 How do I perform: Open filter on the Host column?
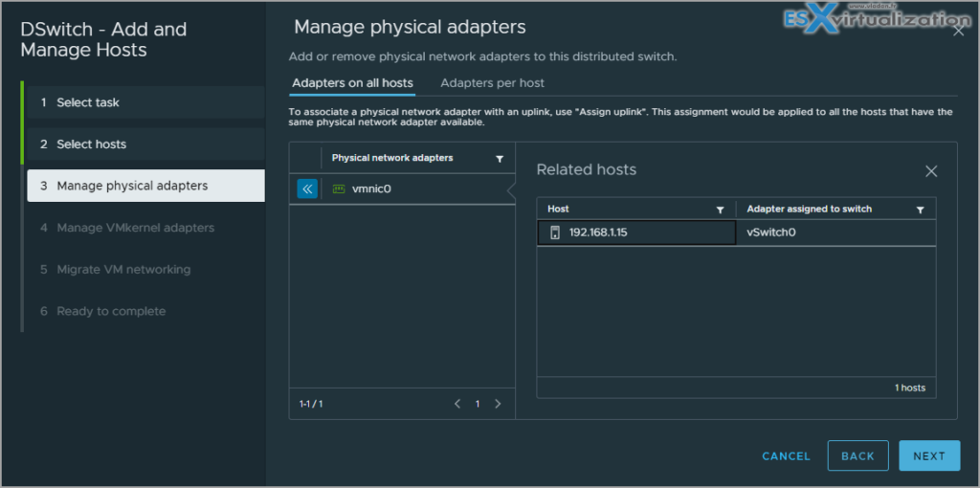tap(720, 210)
